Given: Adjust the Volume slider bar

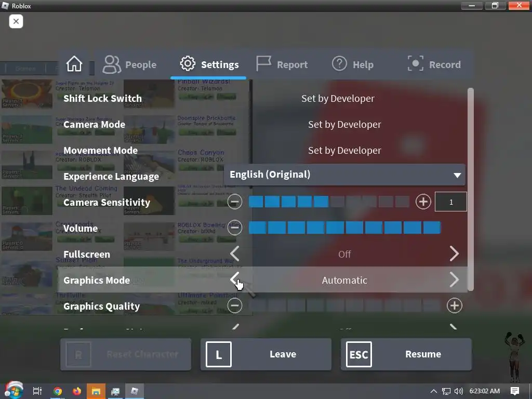Looking at the screenshot, I should tap(345, 228).
